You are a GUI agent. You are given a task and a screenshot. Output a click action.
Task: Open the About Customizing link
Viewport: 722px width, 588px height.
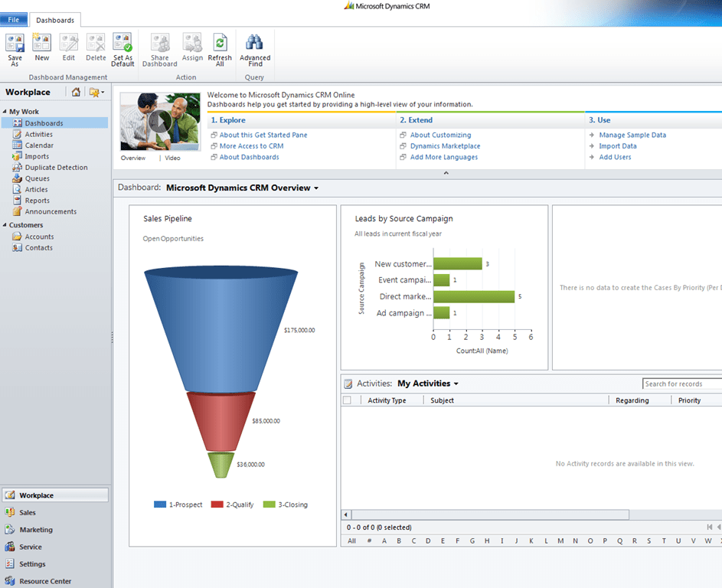point(441,135)
